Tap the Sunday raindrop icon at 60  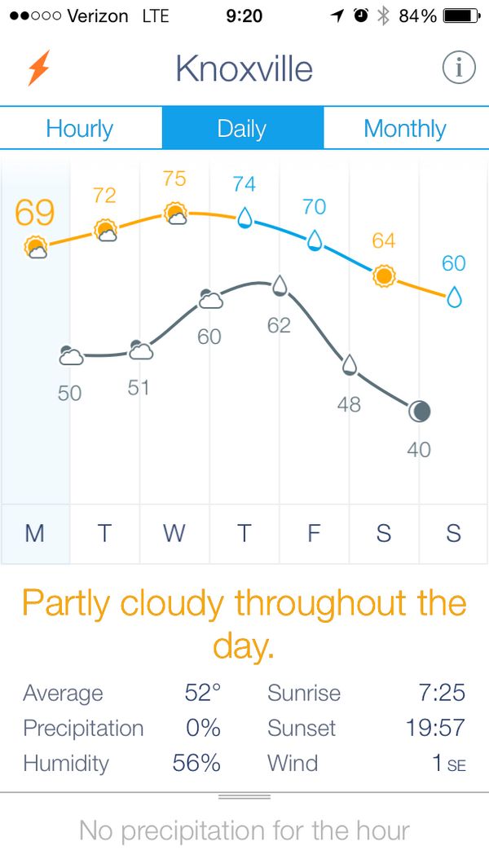pyautogui.click(x=454, y=297)
